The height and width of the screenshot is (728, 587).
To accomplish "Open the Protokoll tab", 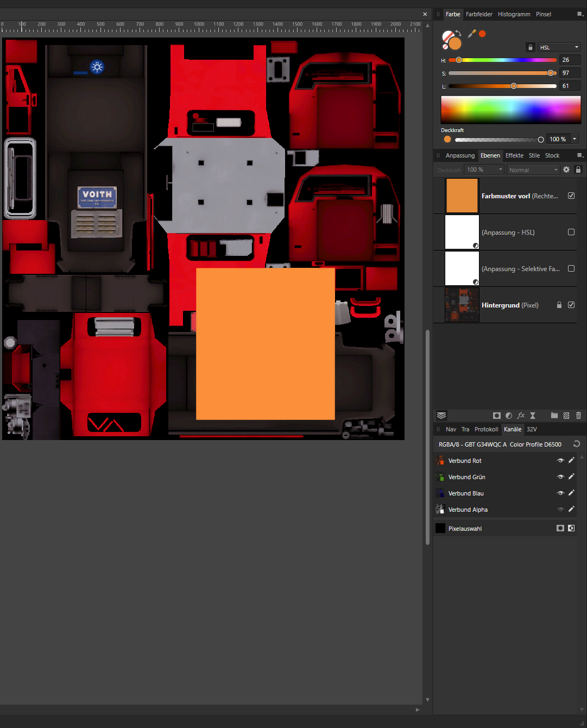I will [x=486, y=429].
